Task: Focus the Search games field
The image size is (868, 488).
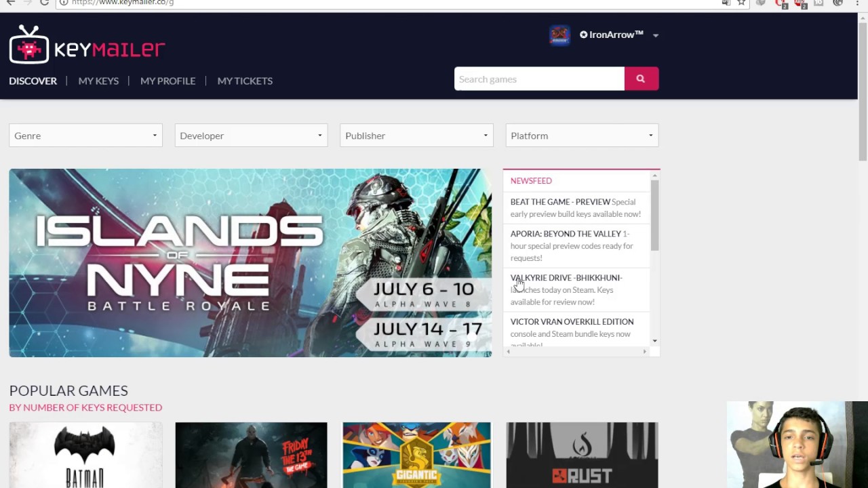Action: (x=539, y=79)
